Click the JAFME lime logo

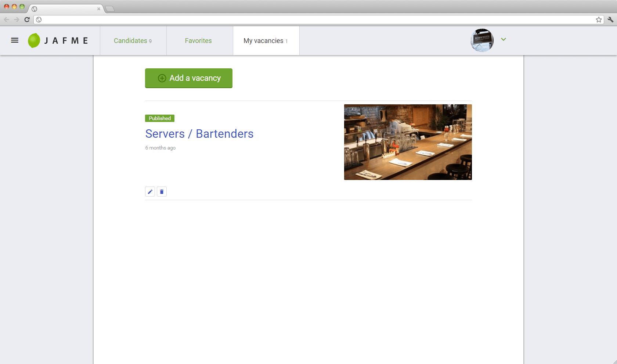click(34, 40)
